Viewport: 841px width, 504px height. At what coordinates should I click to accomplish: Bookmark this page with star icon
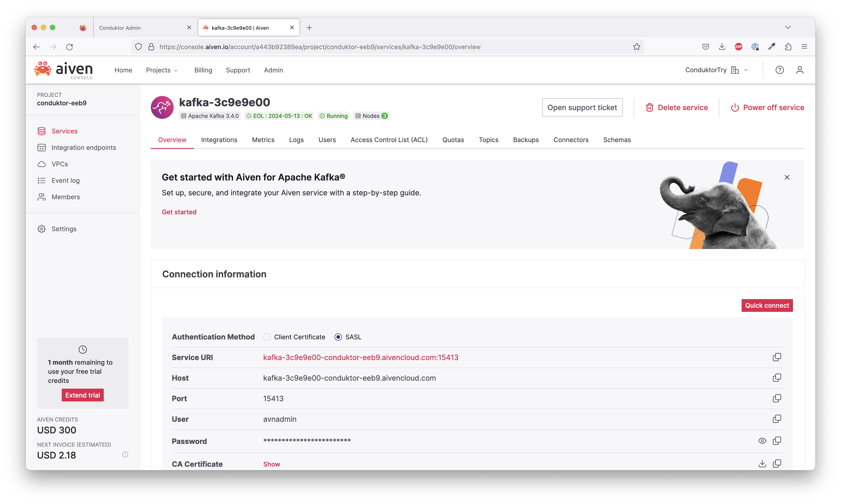click(636, 47)
